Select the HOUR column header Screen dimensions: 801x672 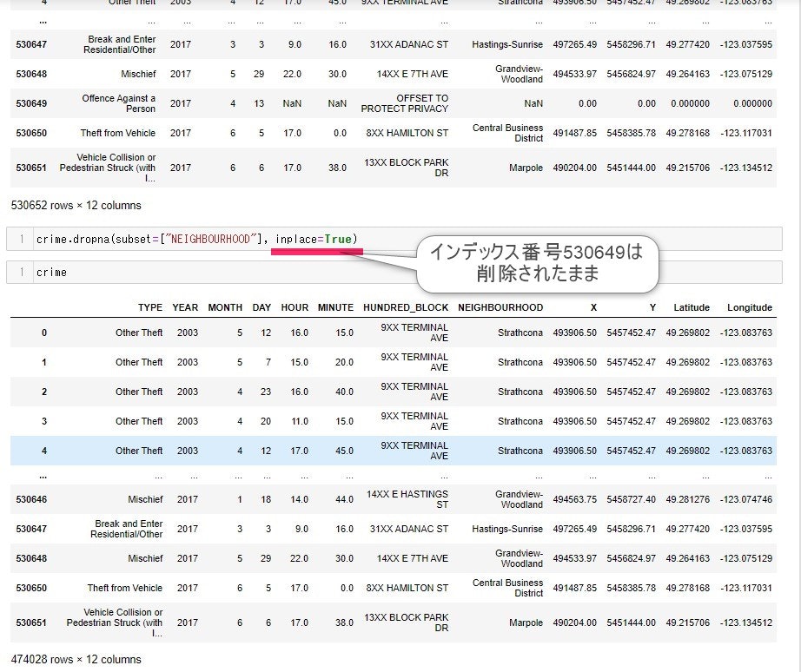click(x=295, y=307)
